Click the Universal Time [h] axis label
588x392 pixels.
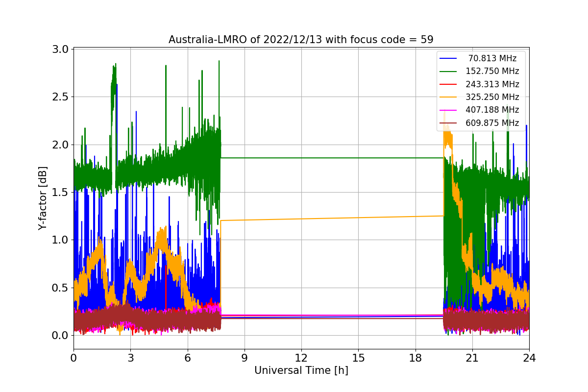pos(301,371)
